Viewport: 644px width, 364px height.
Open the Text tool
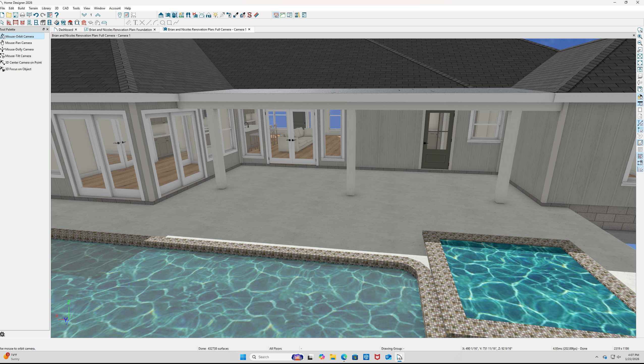(x=135, y=23)
